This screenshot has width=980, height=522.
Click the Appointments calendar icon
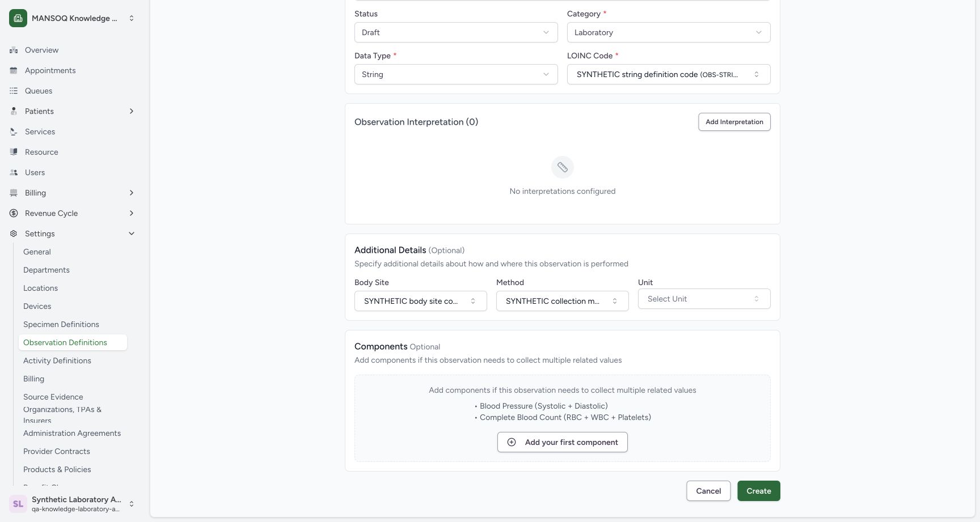pos(14,70)
